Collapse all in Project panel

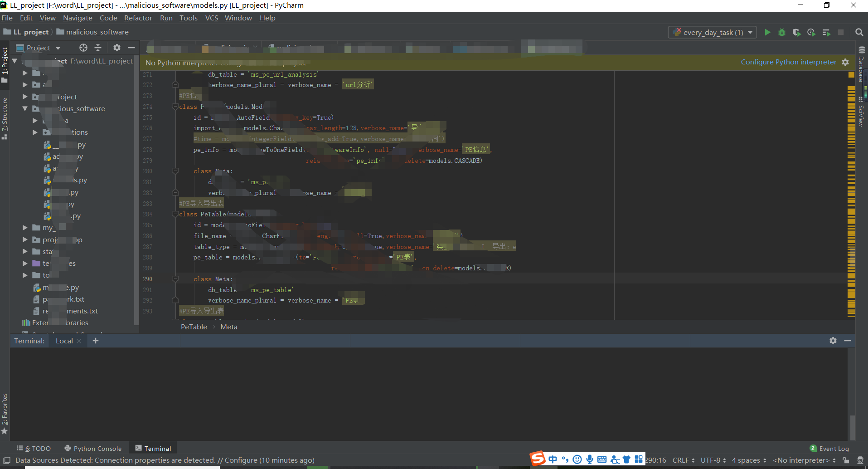click(98, 48)
